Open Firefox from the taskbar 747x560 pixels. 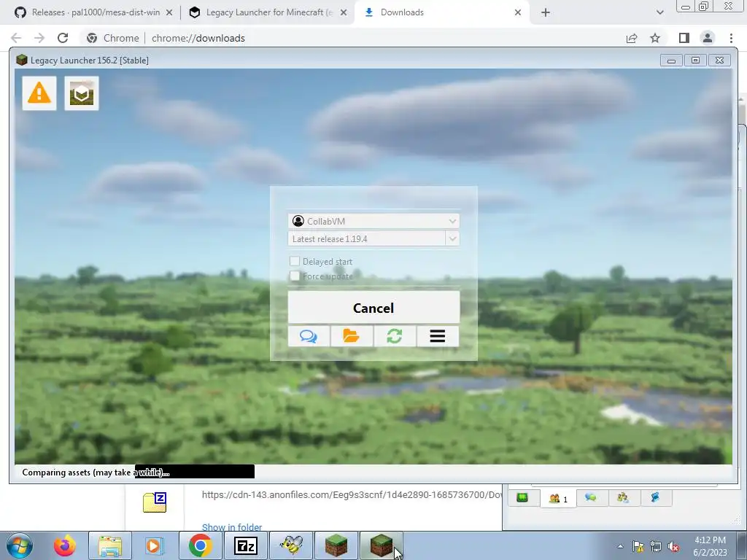click(64, 545)
